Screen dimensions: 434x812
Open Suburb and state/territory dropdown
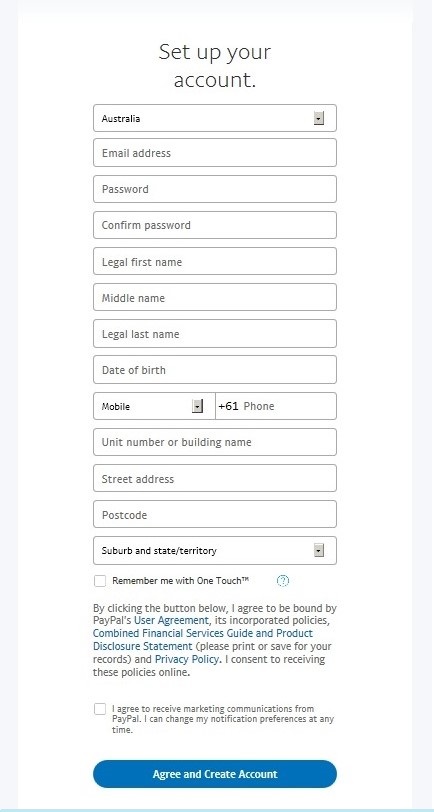click(215, 550)
